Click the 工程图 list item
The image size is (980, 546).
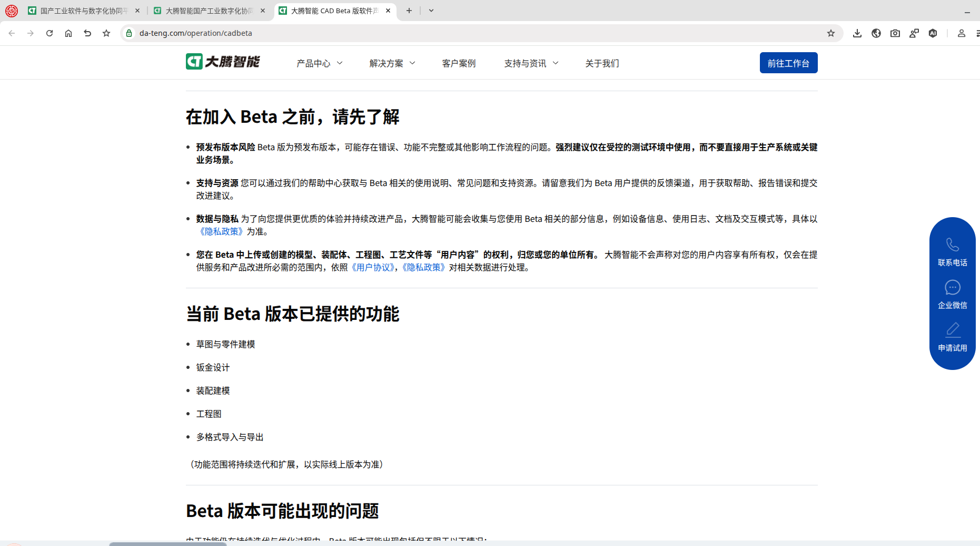(209, 414)
